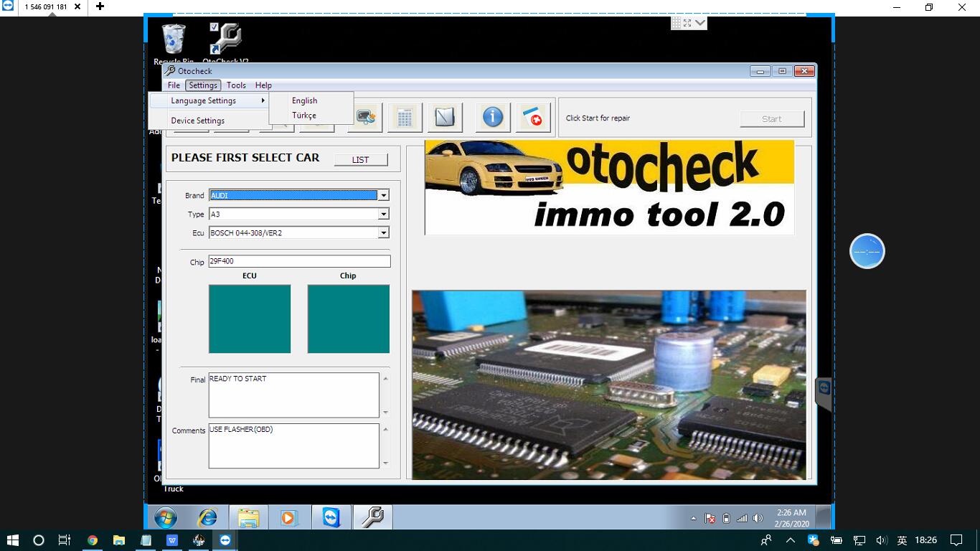The width and height of the screenshot is (980, 551).
Task: Click the remote tray network signal icon
Action: point(743,518)
